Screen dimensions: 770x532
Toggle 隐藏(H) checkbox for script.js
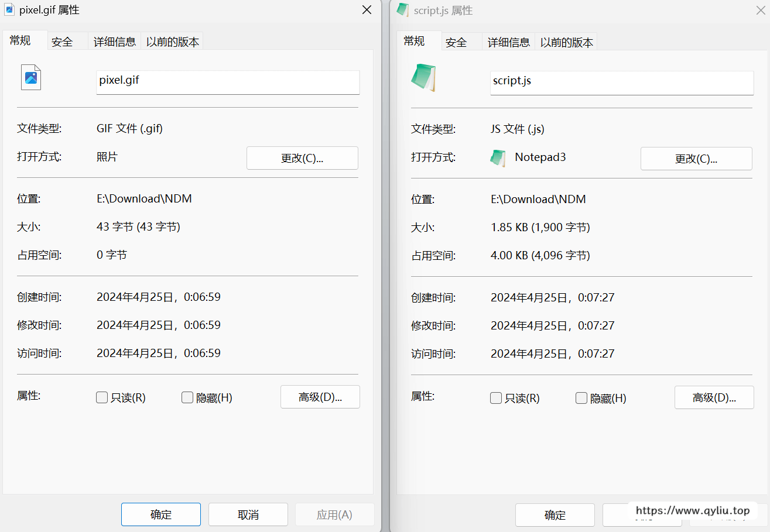581,399
